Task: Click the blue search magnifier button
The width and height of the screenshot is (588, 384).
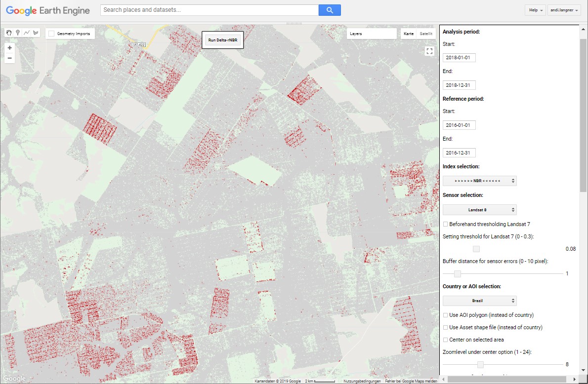Action: tap(330, 10)
